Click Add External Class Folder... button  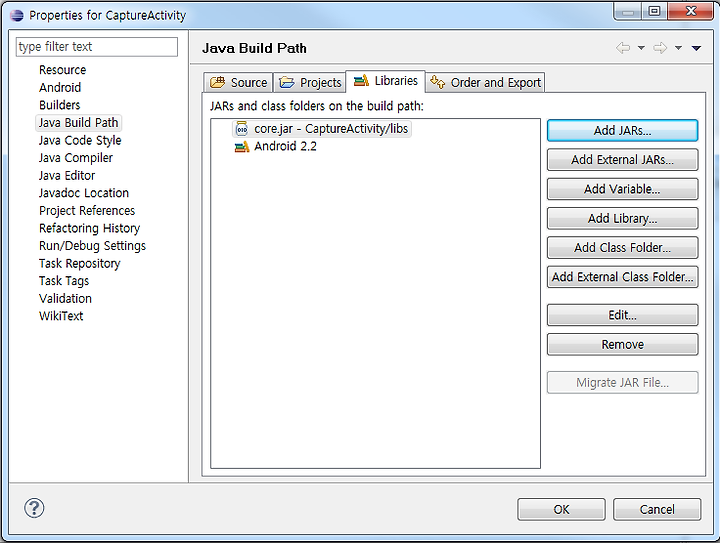tap(622, 277)
